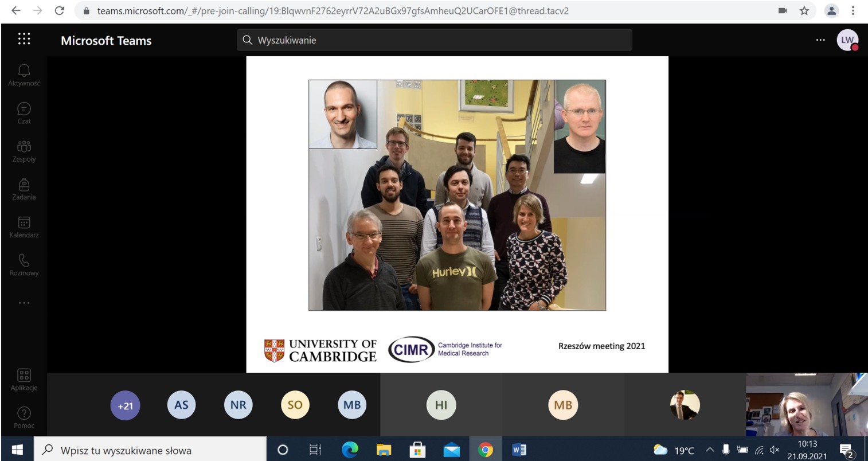Open the Zadania assignments icon

click(24, 189)
